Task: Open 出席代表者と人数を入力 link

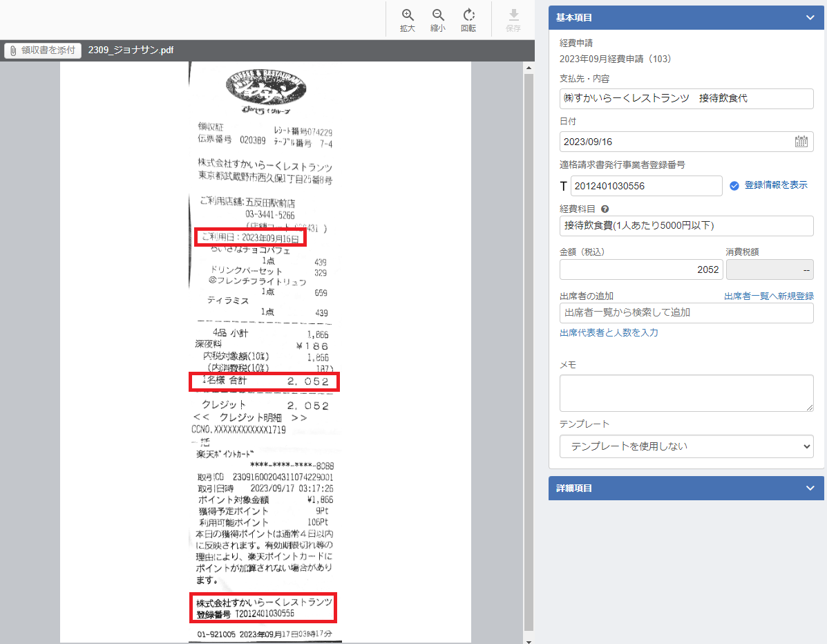Action: coord(609,332)
